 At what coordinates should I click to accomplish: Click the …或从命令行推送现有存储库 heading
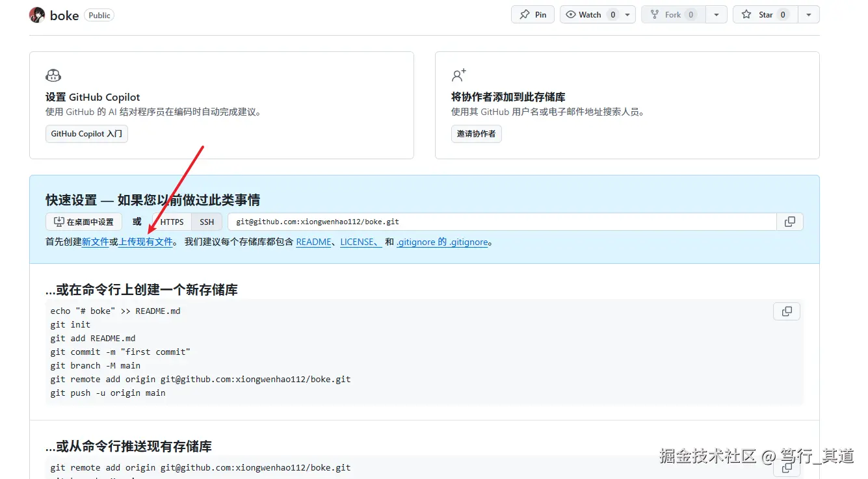pos(129,446)
